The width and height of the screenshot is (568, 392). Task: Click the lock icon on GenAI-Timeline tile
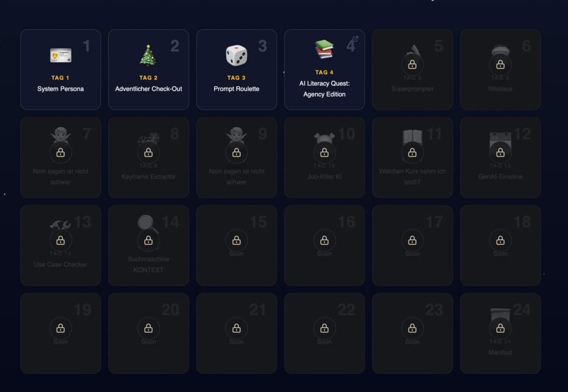pyautogui.click(x=500, y=152)
